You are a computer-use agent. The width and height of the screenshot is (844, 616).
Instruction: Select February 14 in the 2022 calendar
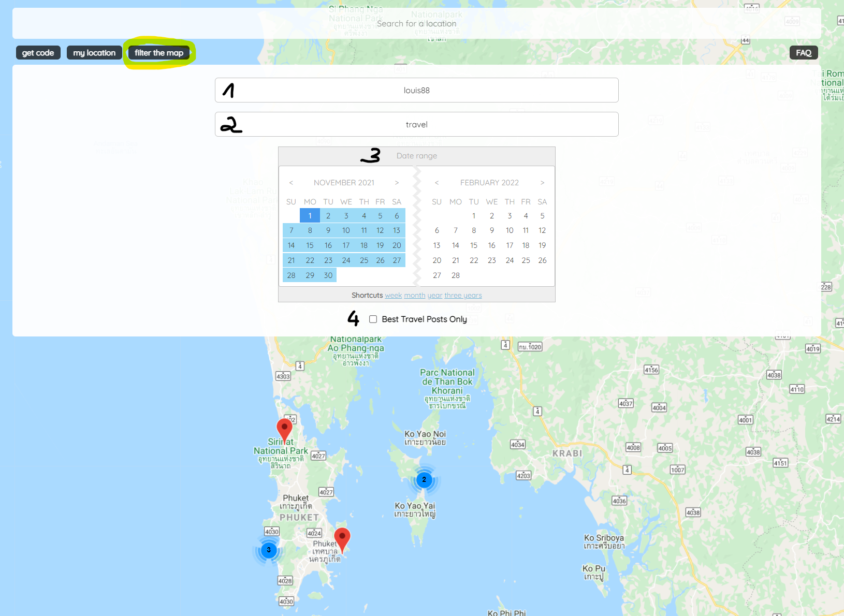pos(456,245)
